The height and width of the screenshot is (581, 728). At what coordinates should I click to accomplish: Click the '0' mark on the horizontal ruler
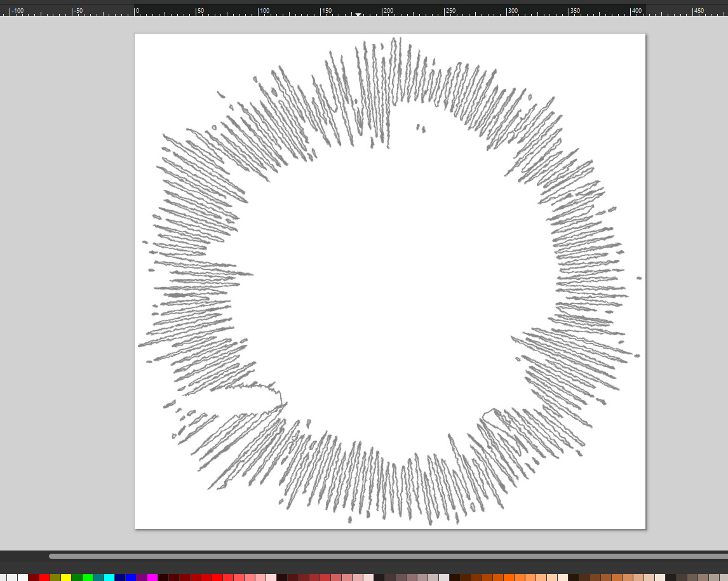(x=137, y=10)
